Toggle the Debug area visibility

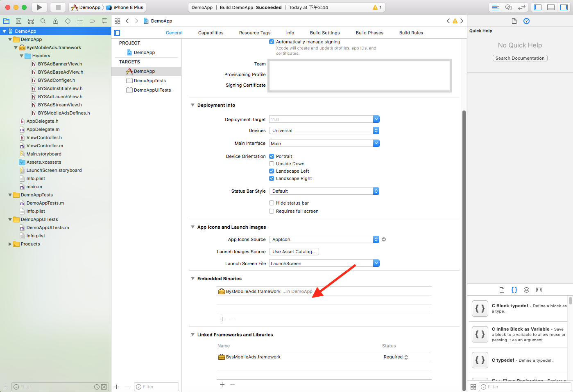551,7
